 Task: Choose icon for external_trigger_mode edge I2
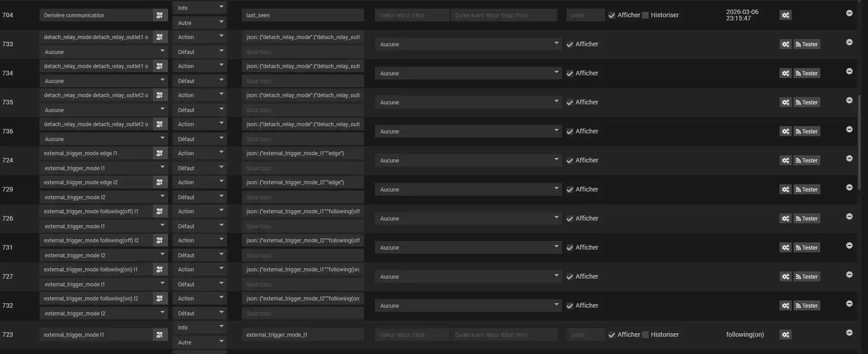coord(159,182)
